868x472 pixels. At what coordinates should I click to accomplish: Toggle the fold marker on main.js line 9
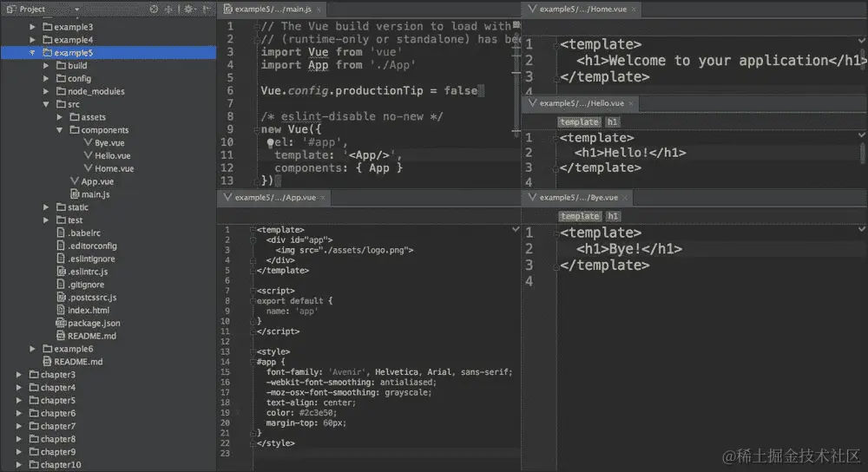(x=257, y=129)
